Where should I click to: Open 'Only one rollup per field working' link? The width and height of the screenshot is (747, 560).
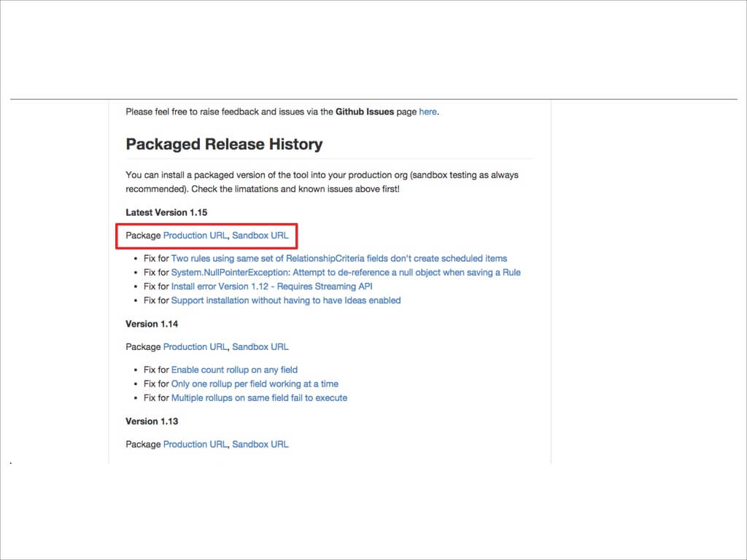click(255, 384)
